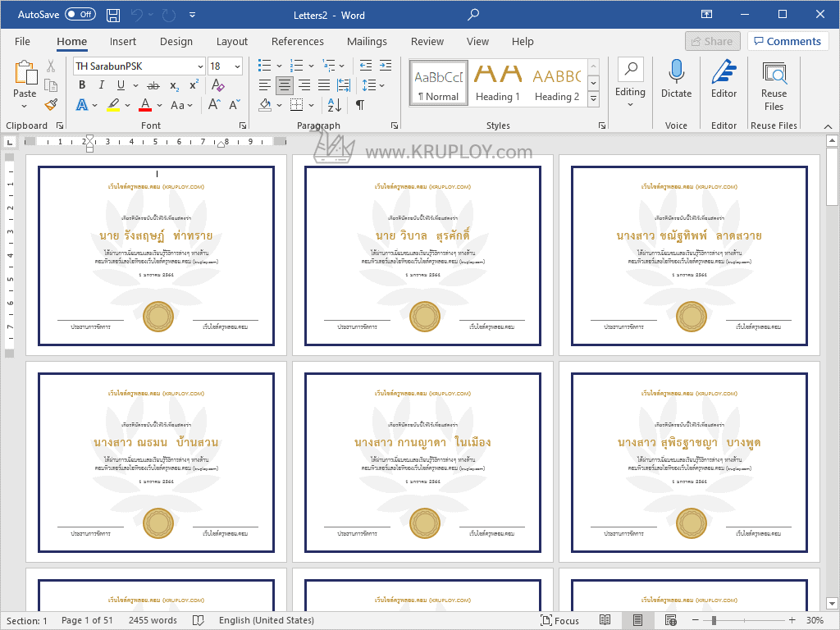
Task: Shrink font size with the smaller A button
Action: (x=235, y=104)
